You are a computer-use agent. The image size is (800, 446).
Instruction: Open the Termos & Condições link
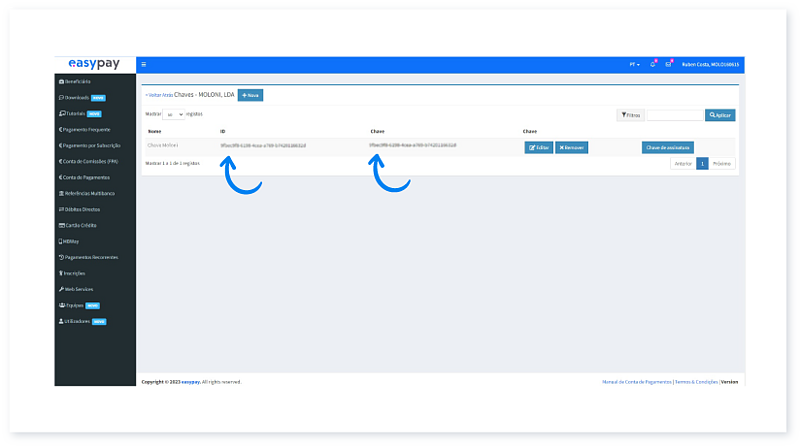coord(696,382)
